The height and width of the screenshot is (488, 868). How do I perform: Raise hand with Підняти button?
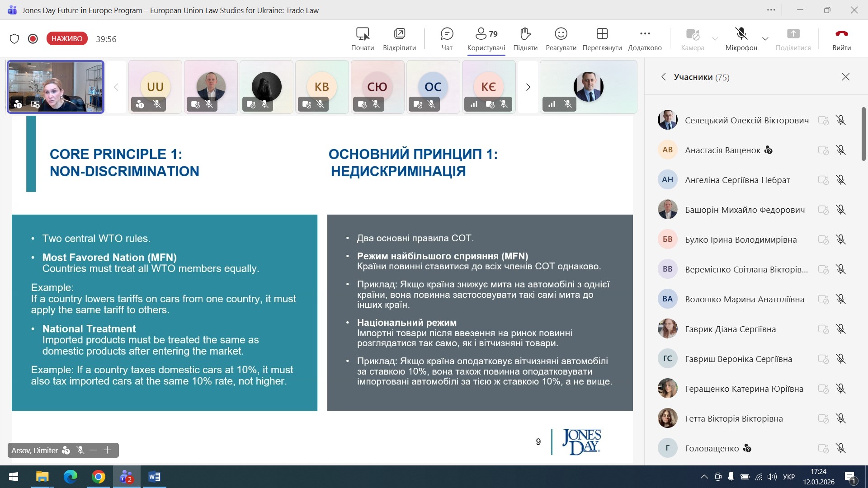tap(525, 39)
